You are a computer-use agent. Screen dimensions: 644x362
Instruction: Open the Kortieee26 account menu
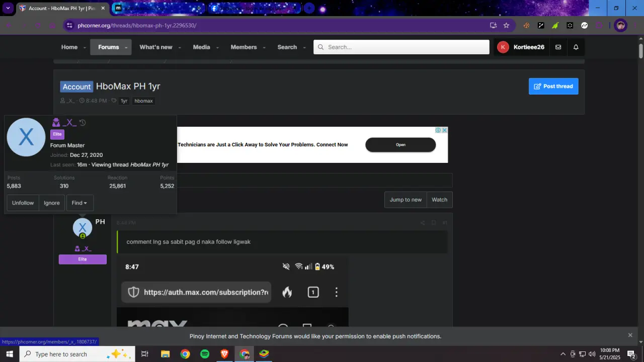521,47
